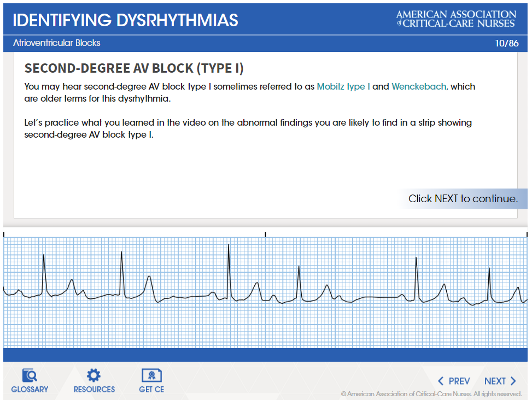
Task: Click the middle tick mark above ECG strip
Action: 266,234
